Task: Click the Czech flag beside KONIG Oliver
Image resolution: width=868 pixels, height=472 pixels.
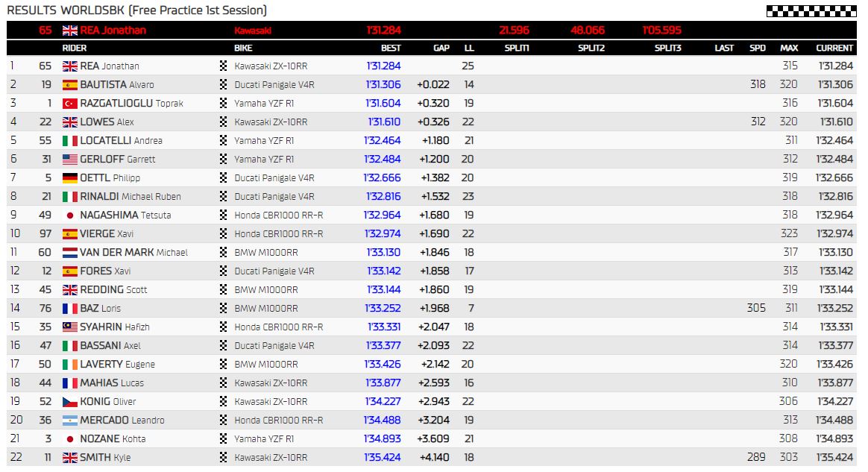Action: [x=70, y=402]
